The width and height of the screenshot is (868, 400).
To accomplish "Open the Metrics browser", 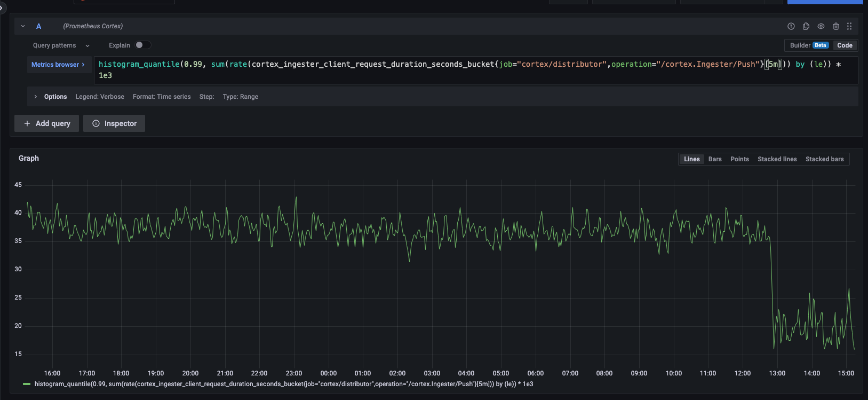I will click(x=58, y=65).
